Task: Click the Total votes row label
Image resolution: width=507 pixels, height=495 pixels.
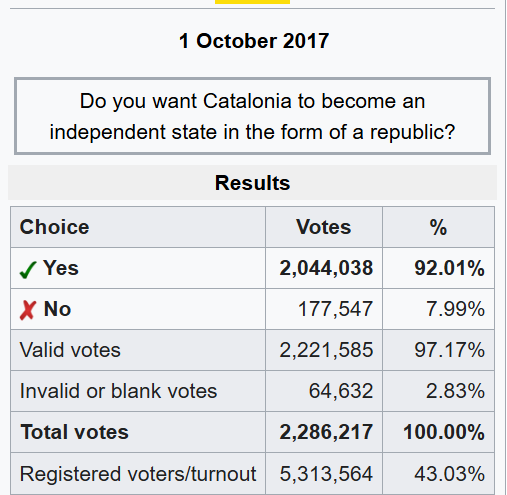Action: (x=74, y=432)
